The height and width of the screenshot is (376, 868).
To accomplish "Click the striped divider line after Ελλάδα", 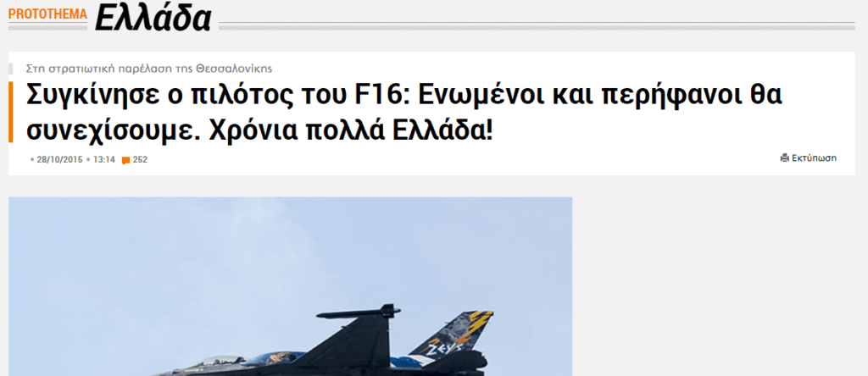I will point(537,26).
